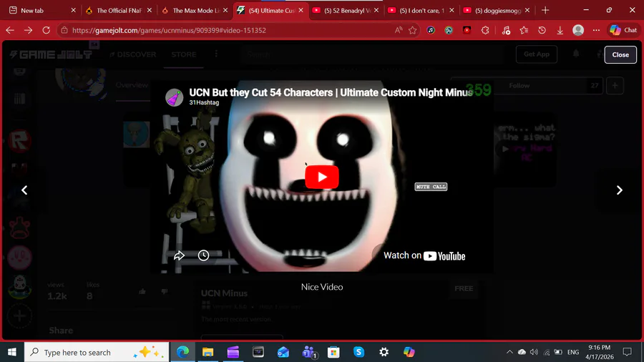Click the Watch Later clock icon

(203, 255)
